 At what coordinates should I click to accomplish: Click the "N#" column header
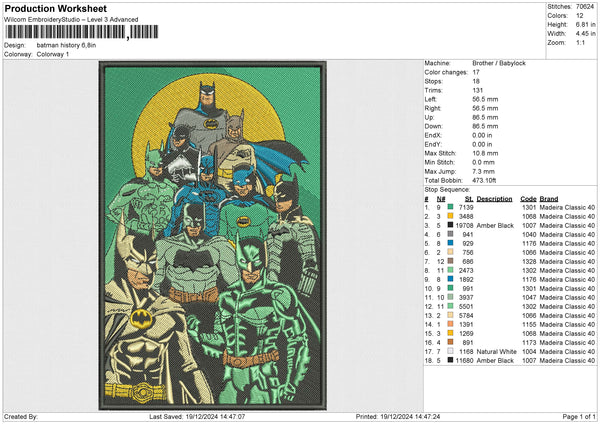pos(441,199)
